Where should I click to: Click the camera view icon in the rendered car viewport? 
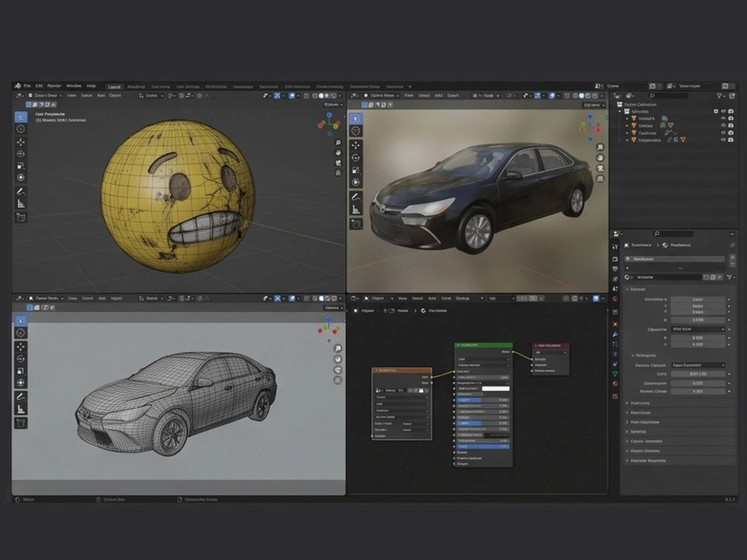600,168
